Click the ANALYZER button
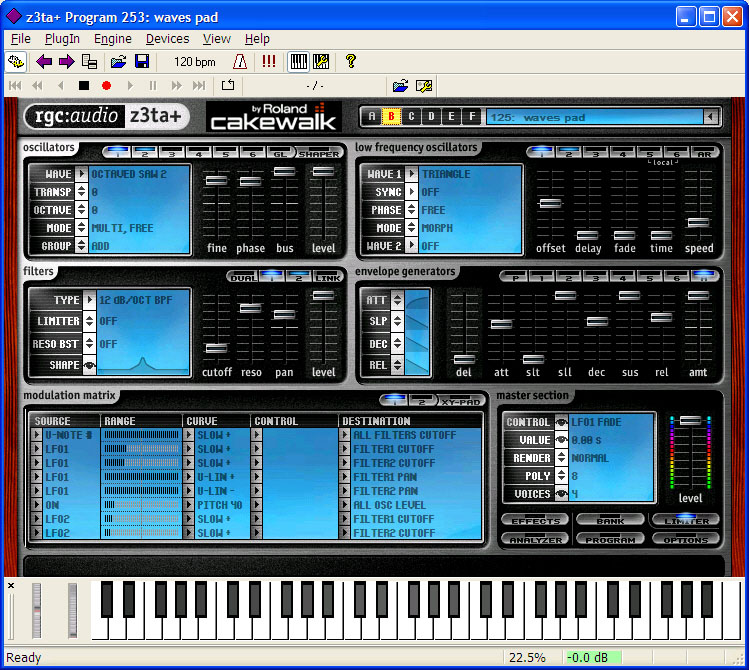 coord(535,539)
